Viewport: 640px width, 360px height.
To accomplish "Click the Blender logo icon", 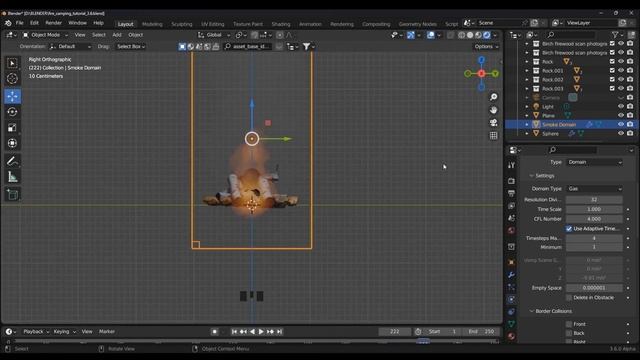I will pos(8,23).
